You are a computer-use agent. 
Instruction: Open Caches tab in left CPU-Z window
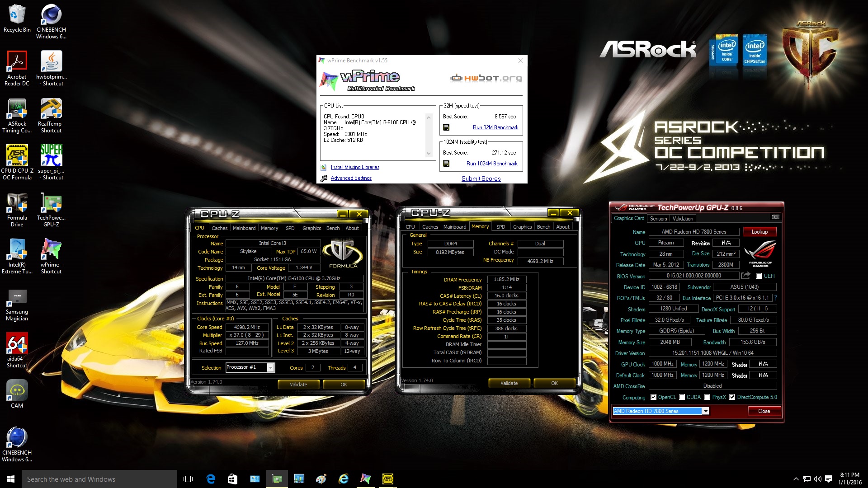pyautogui.click(x=219, y=228)
